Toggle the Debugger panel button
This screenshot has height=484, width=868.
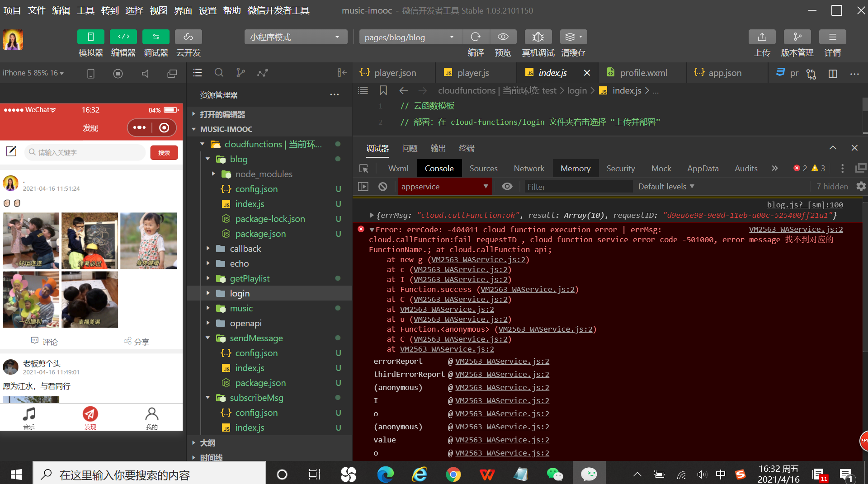click(156, 37)
